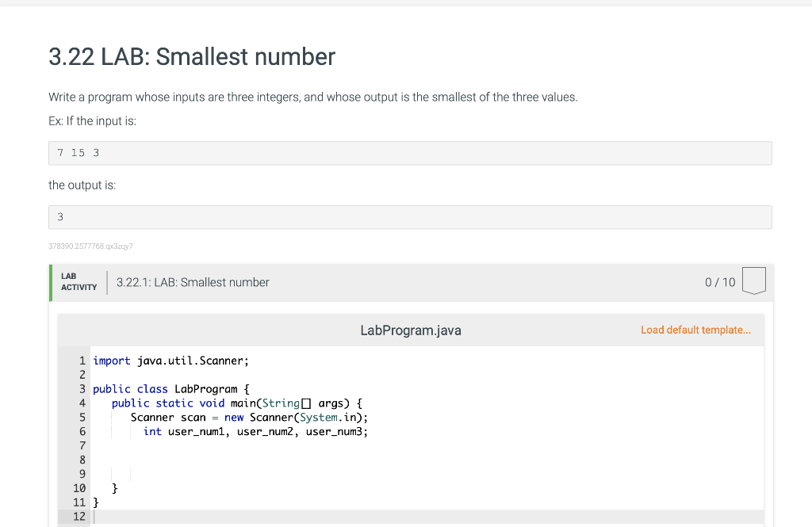This screenshot has width=812, height=527.
Task: Click the closing brace on line 11
Action: click(95, 502)
